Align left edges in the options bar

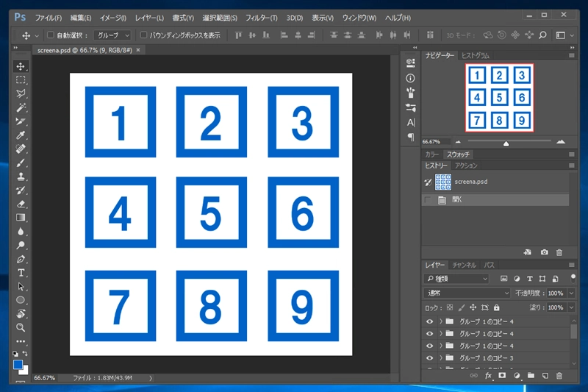(284, 35)
